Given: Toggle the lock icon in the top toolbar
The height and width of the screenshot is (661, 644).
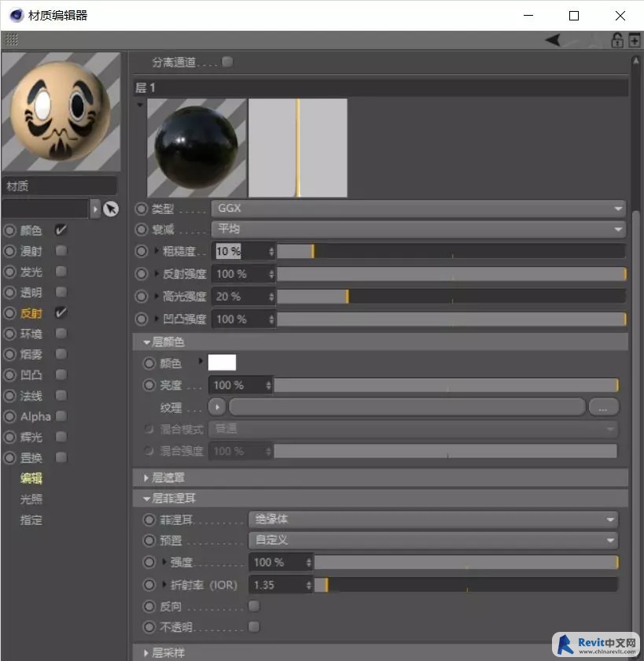Looking at the screenshot, I should pyautogui.click(x=617, y=40).
